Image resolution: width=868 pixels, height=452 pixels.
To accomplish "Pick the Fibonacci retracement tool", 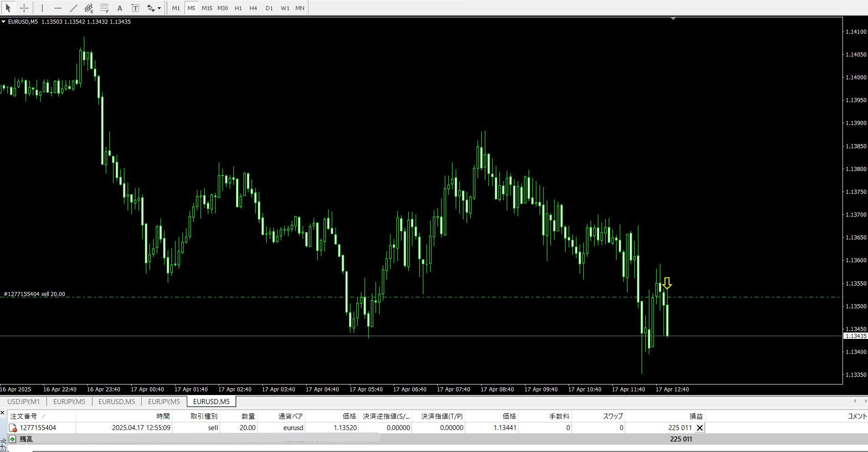I will tap(104, 8).
